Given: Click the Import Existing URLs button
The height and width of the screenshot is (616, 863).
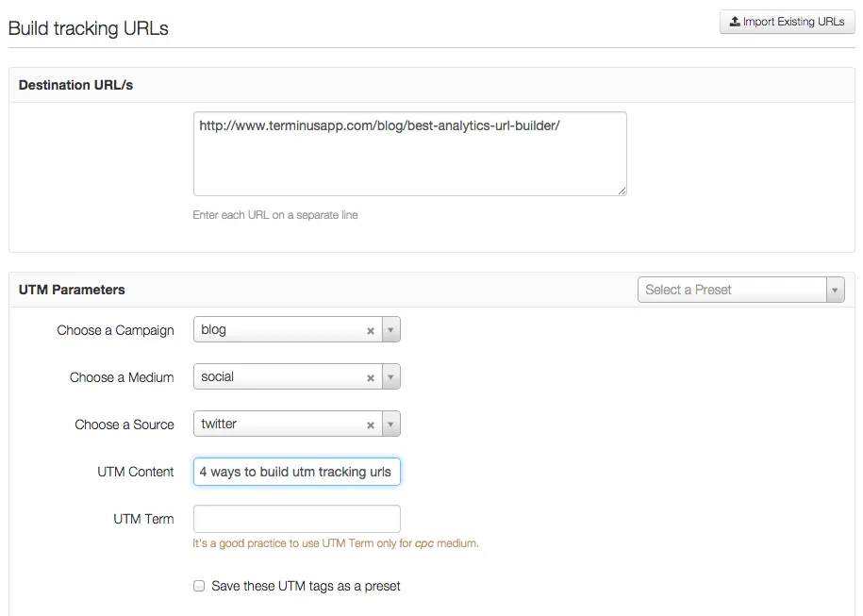Looking at the screenshot, I should (787, 22).
